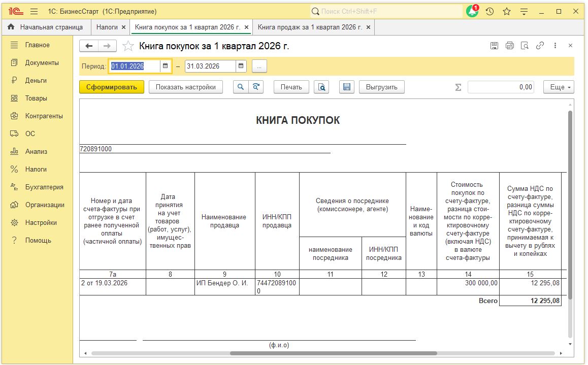Click the find magnifier icon in report toolbar

click(x=241, y=87)
